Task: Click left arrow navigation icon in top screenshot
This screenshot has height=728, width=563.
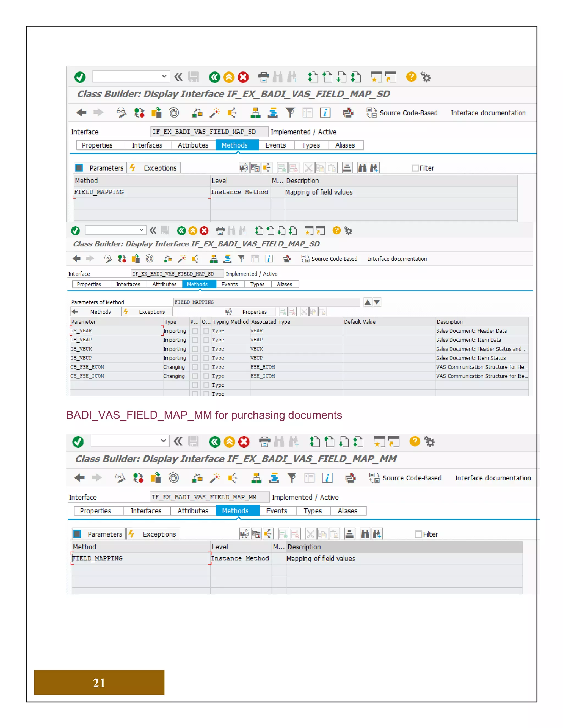Action: click(81, 113)
